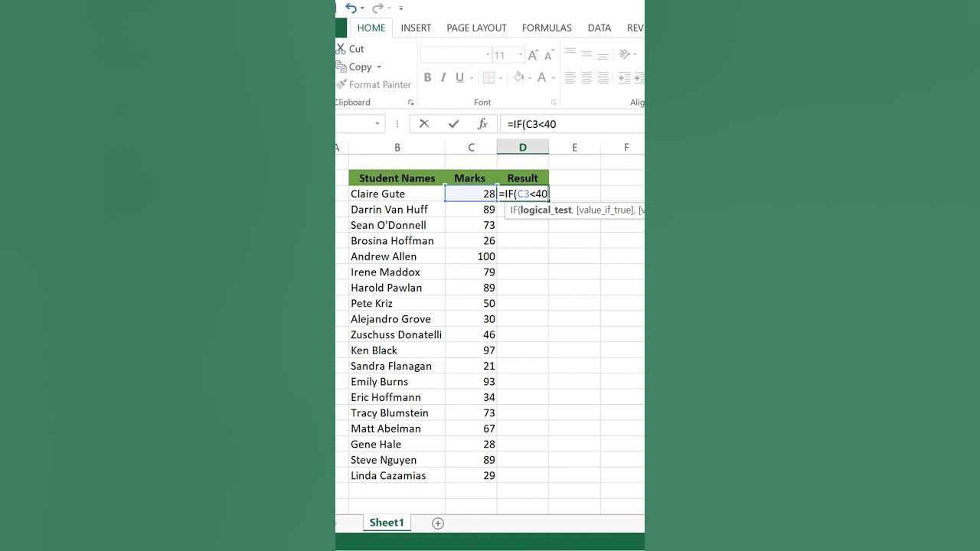Click Align Left icon
Viewport: 980px width, 551px height.
tap(570, 77)
